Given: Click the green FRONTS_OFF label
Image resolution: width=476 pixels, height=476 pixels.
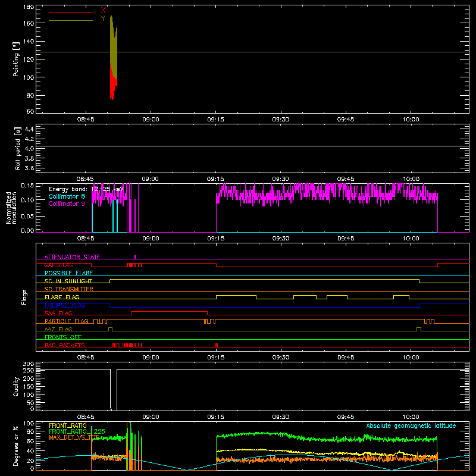Looking at the screenshot, I should pos(63,337).
